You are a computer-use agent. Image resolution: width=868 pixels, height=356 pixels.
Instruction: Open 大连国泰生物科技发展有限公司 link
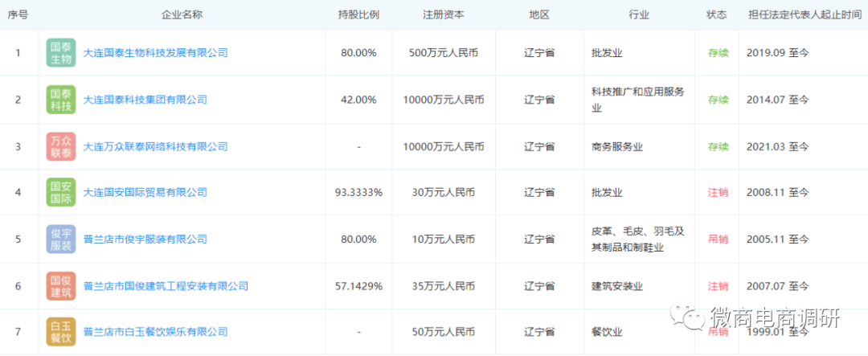[155, 53]
